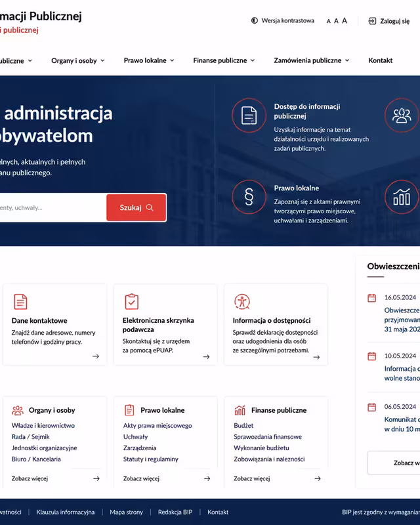The height and width of the screenshot is (525, 420).
Task: Open the announcement dated 16.05.2024
Action: click(x=402, y=320)
